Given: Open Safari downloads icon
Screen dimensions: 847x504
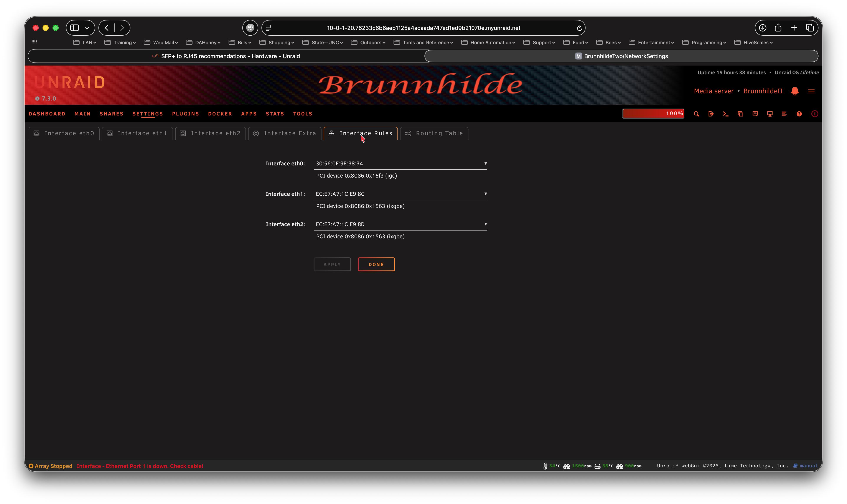Looking at the screenshot, I should coord(762,28).
